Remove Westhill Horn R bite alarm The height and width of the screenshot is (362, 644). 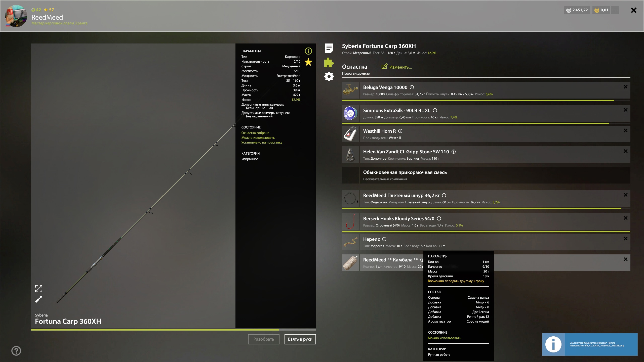tap(625, 130)
